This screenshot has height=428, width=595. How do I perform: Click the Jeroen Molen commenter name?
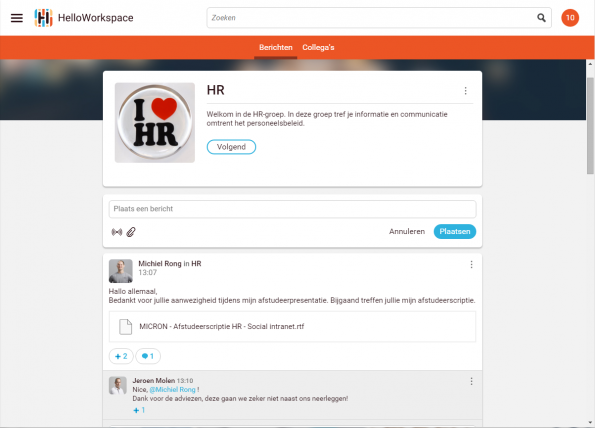[x=154, y=381]
